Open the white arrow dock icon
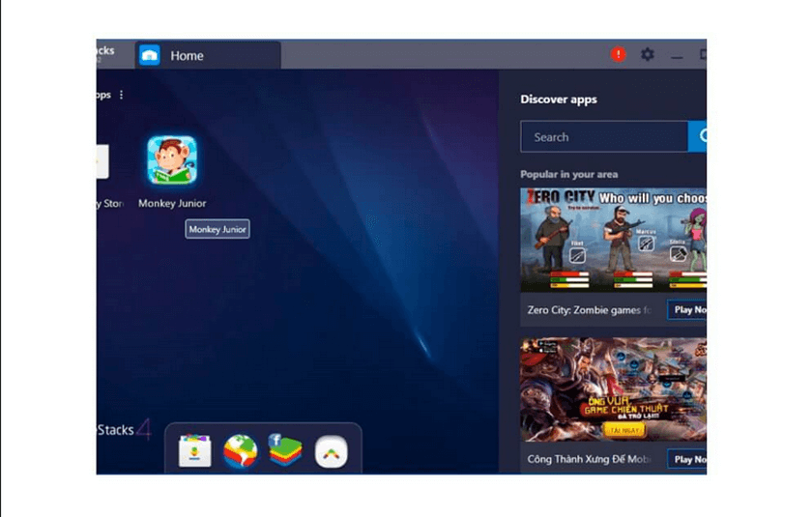Image resolution: width=812 pixels, height=517 pixels. tap(332, 452)
